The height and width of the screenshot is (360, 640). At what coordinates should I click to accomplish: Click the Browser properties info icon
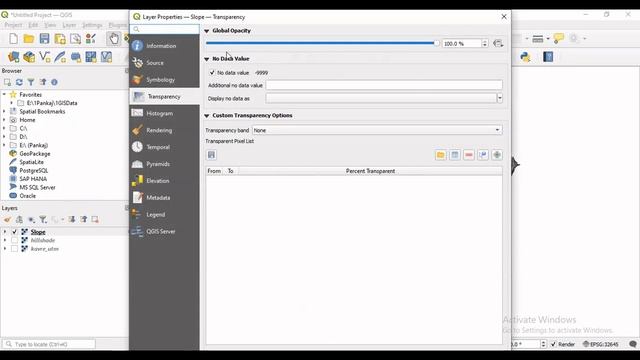pyautogui.click(x=54, y=82)
